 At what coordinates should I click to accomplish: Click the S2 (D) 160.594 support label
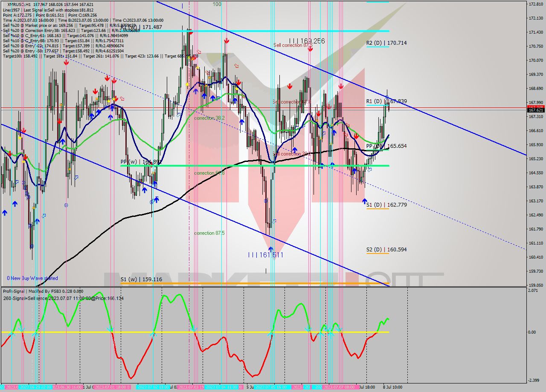[x=386, y=250]
